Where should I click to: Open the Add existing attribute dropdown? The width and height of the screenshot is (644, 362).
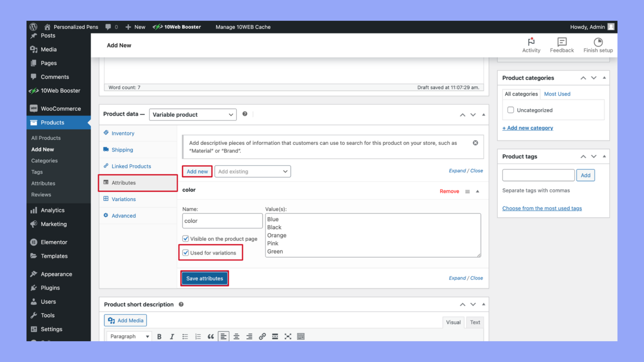253,171
